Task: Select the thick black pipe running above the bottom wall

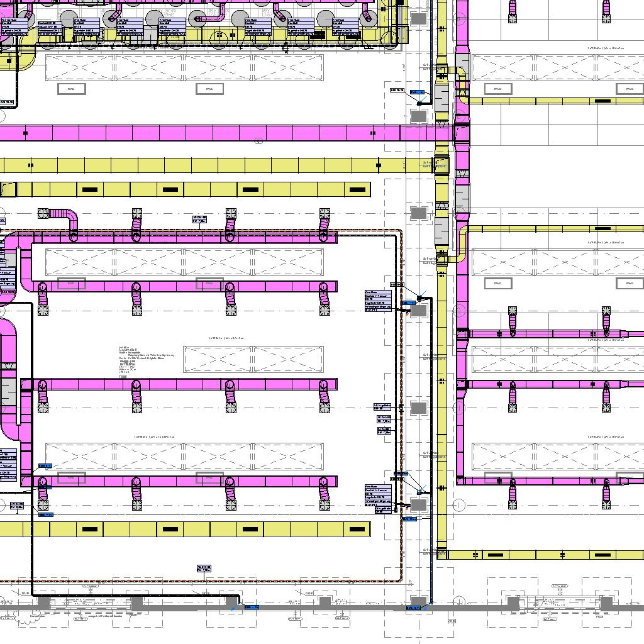Action: click(x=126, y=594)
